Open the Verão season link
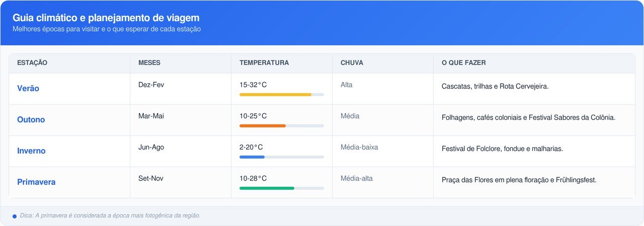This screenshot has height=226, width=644. tap(28, 89)
